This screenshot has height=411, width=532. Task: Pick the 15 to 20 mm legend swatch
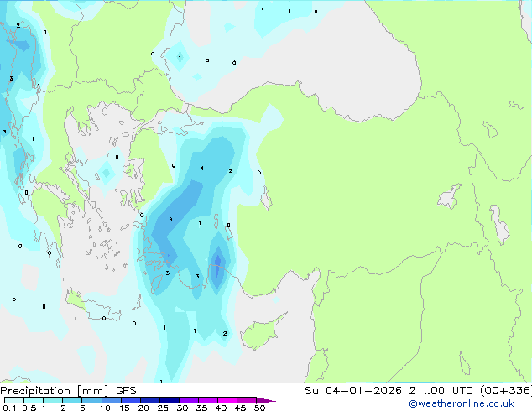coord(130,400)
